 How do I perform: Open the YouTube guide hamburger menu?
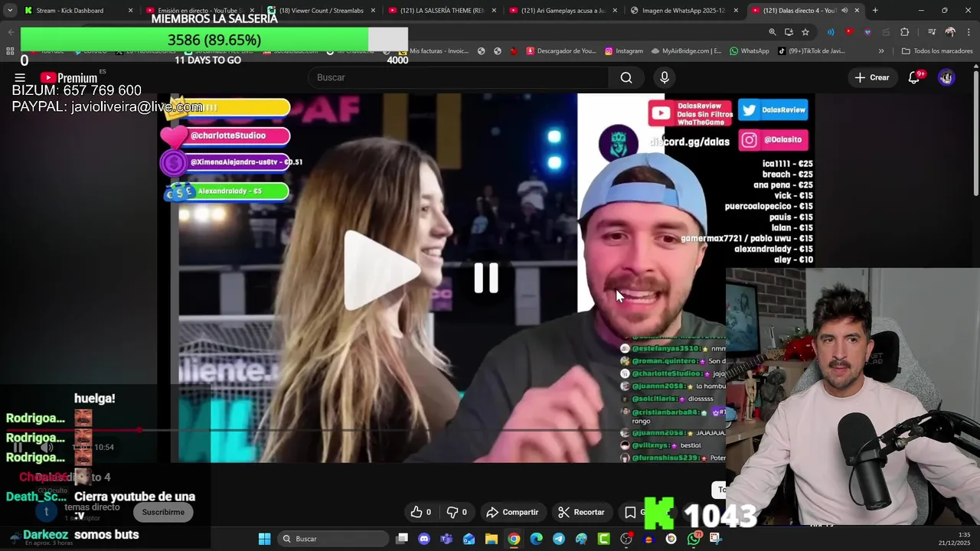[20, 77]
